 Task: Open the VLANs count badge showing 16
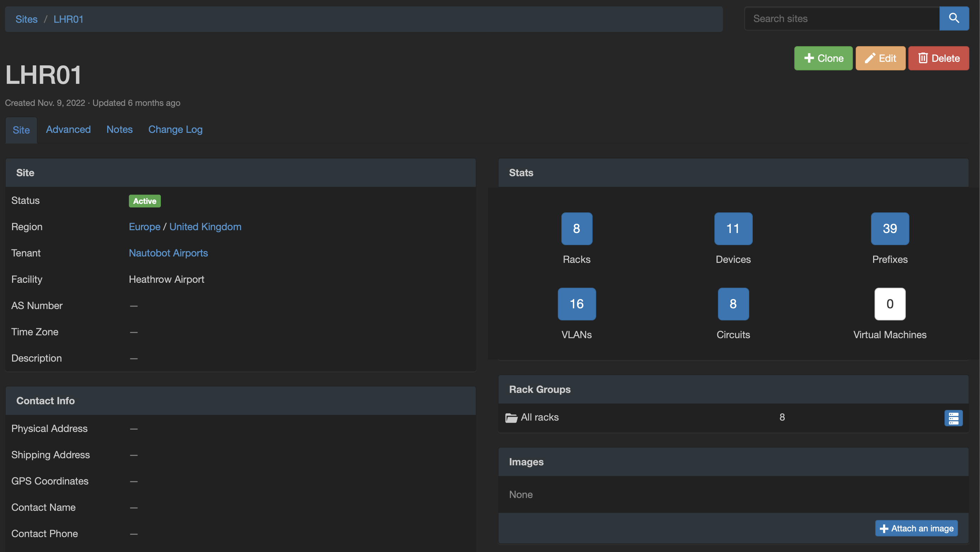point(576,304)
